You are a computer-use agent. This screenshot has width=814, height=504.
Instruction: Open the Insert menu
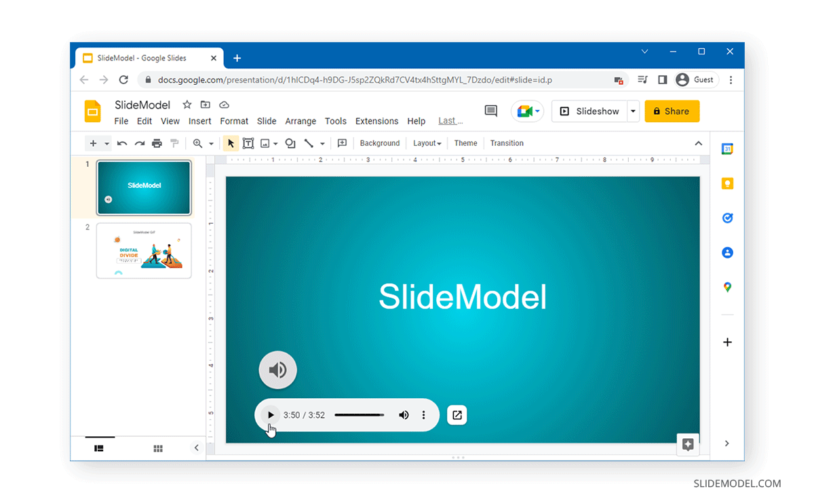pyautogui.click(x=200, y=121)
